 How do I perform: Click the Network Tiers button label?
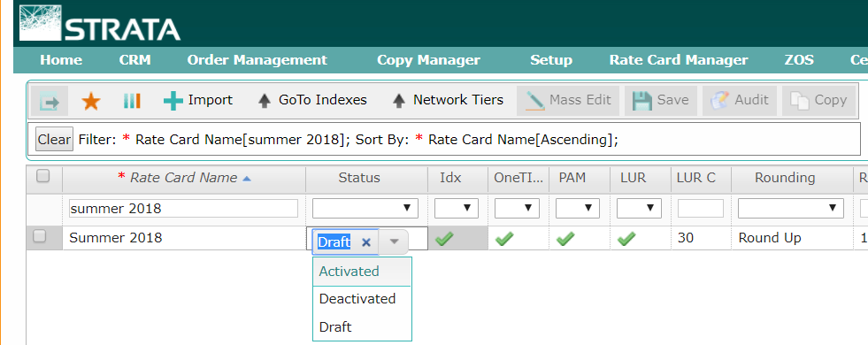pos(458,100)
